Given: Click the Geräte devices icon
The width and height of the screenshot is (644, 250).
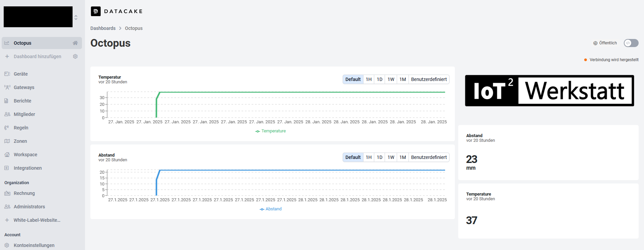Looking at the screenshot, I should tap(7, 74).
